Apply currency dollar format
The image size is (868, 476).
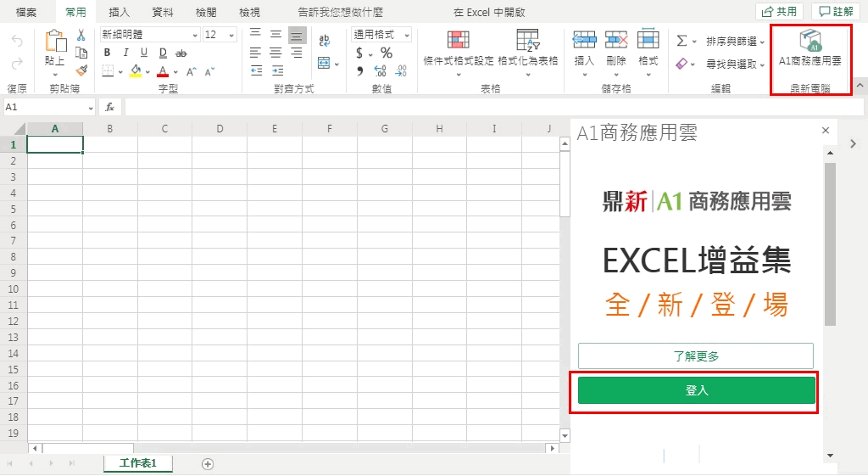[x=359, y=53]
